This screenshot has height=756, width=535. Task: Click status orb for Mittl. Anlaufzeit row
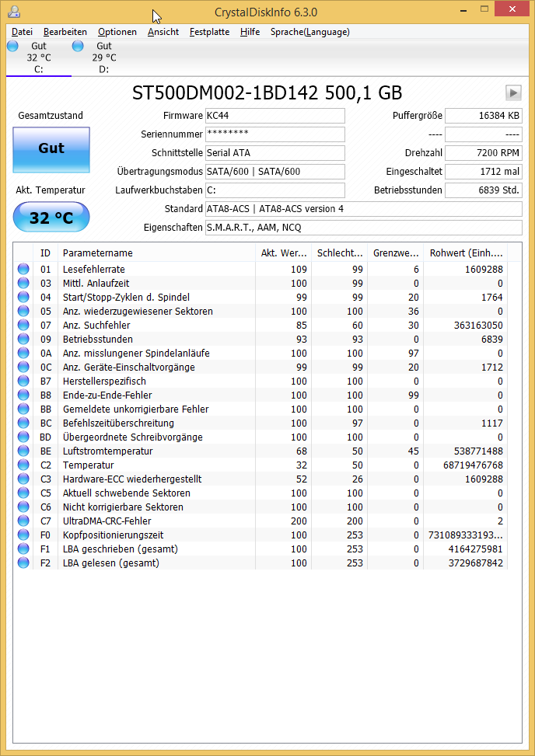click(x=23, y=283)
